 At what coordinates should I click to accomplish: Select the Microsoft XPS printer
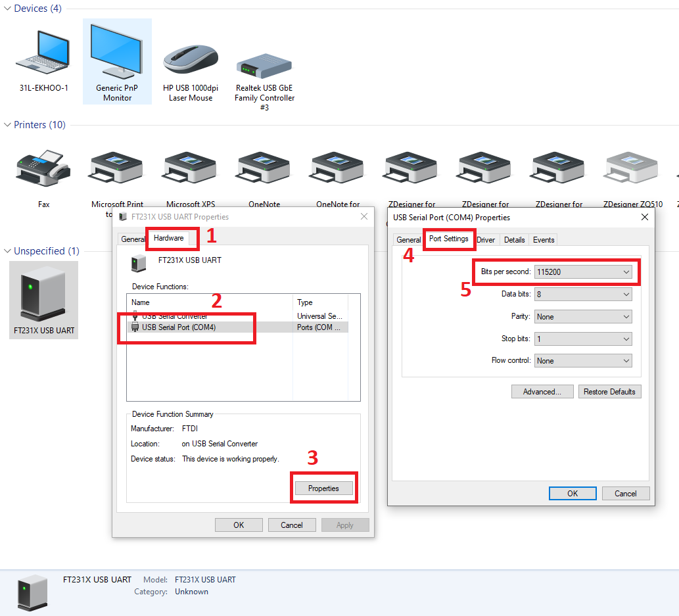pyautogui.click(x=190, y=168)
